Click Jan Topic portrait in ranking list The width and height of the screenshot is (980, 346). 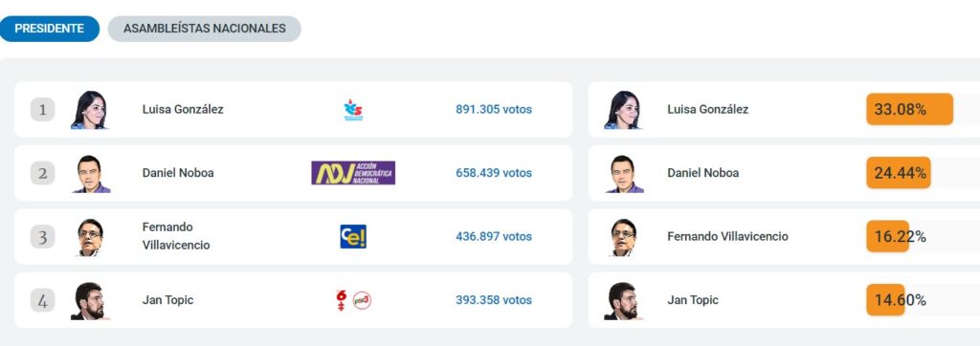90,301
